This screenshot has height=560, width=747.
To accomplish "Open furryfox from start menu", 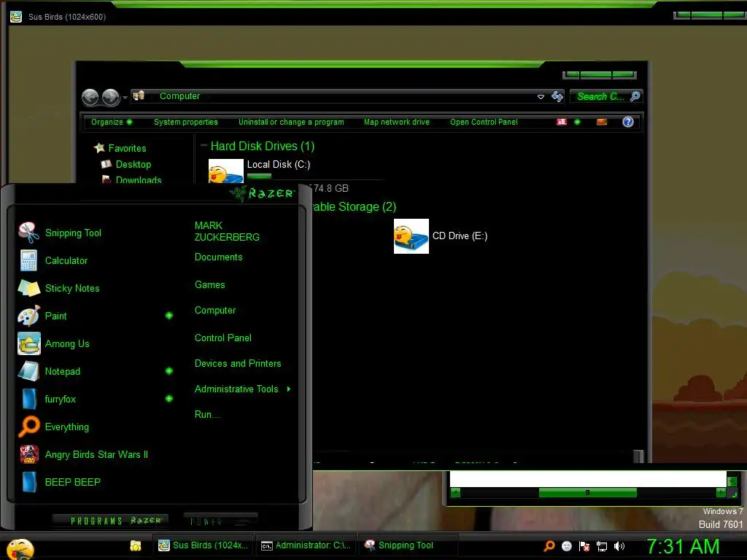I will pyautogui.click(x=88, y=399).
